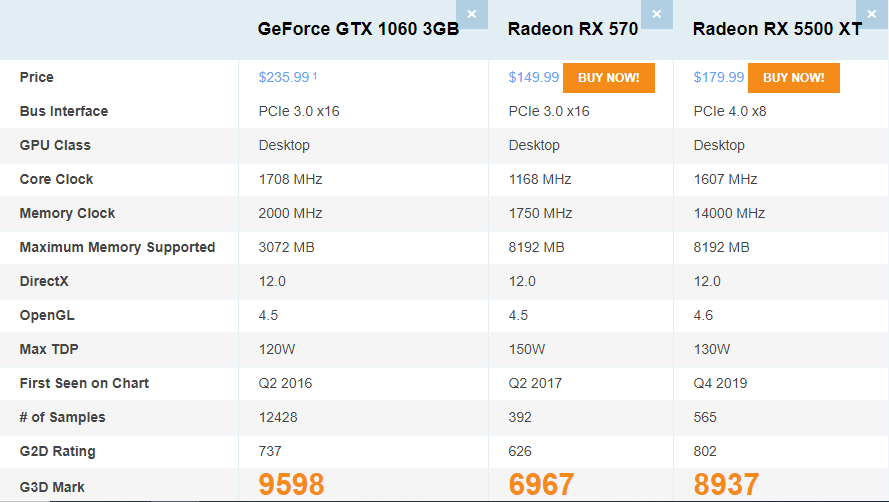Click the G2D Rating row label
The height and width of the screenshot is (502, 889).
pos(58,452)
